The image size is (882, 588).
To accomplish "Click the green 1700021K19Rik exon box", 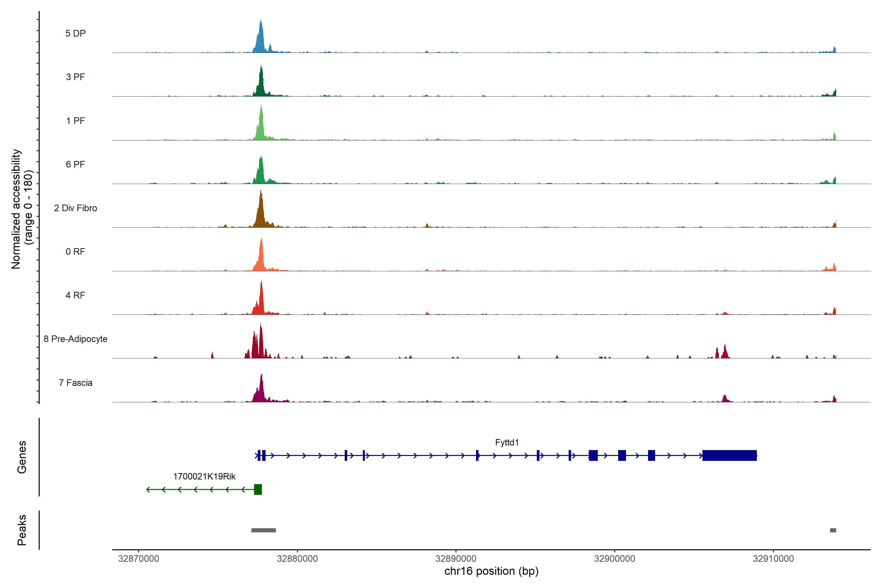I will click(258, 489).
